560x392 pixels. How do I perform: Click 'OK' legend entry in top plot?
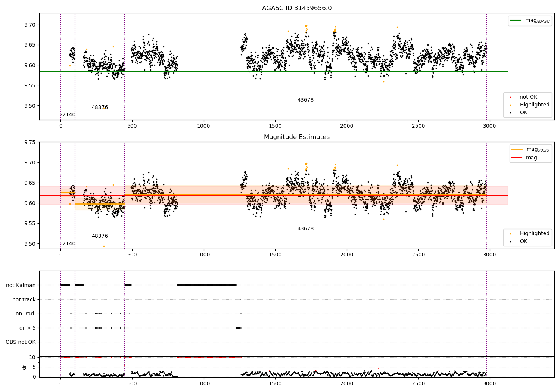523,113
